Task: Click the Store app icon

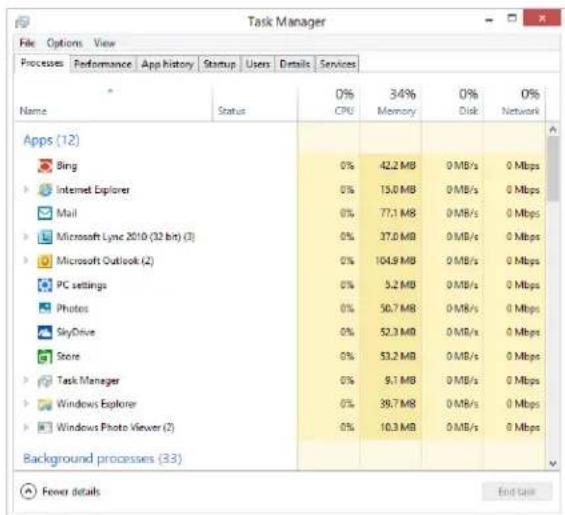Action: point(45,356)
